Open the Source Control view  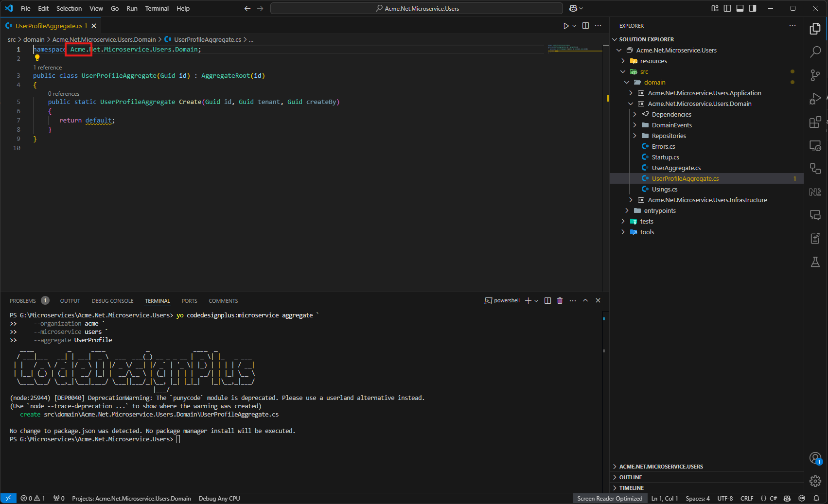(815, 75)
